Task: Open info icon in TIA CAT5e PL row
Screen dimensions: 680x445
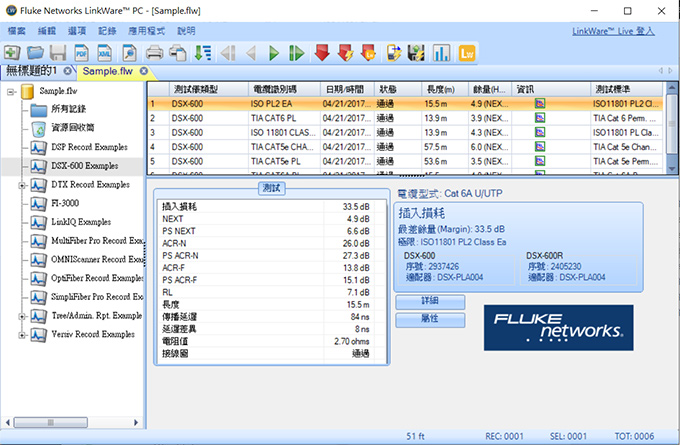Action: pyautogui.click(x=540, y=161)
